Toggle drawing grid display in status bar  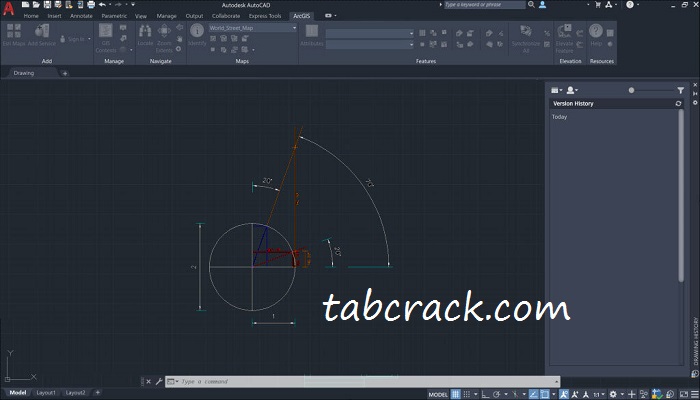click(x=455, y=394)
